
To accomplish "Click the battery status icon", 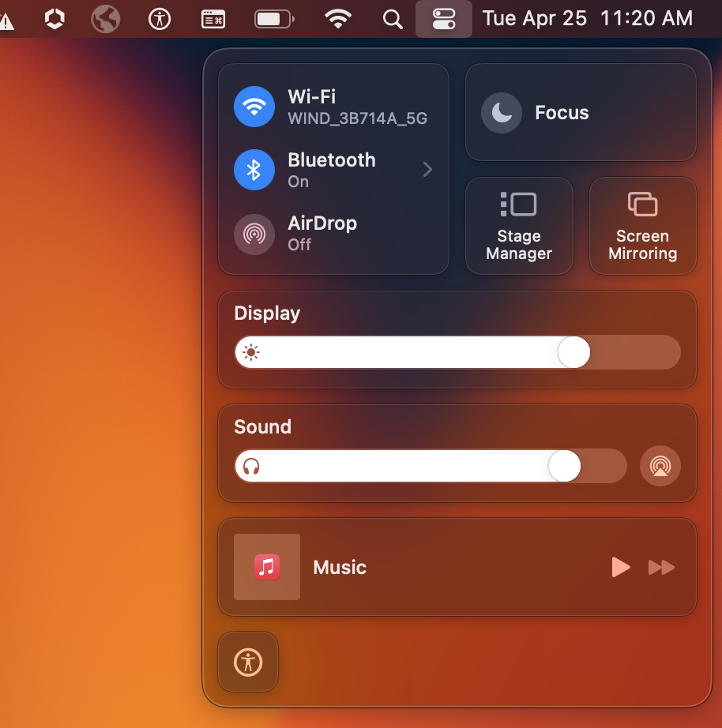I will [274, 19].
